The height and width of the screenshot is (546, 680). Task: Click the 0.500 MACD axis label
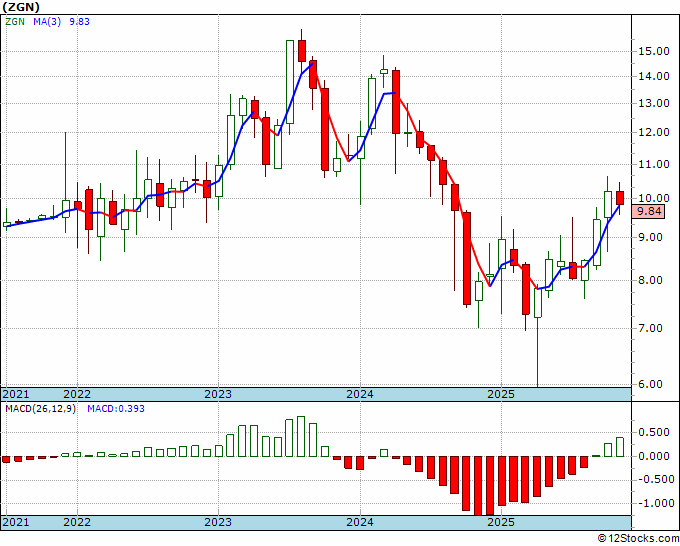[x=654, y=432]
